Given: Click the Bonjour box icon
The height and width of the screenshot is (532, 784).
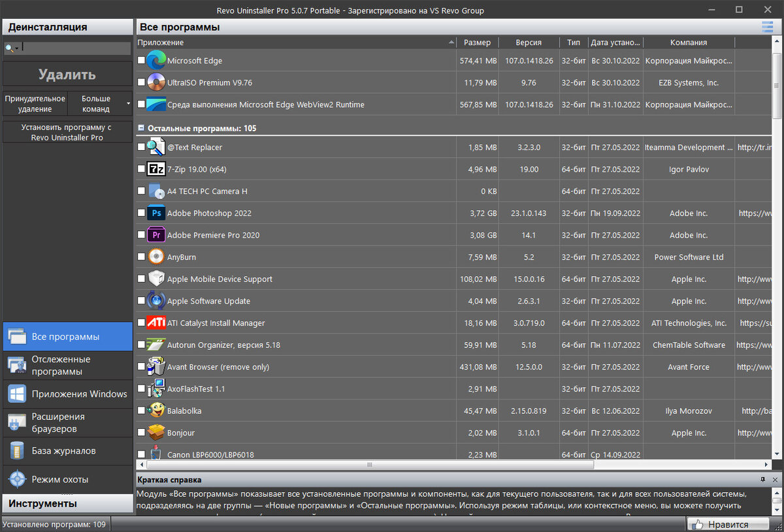Looking at the screenshot, I should (x=156, y=433).
